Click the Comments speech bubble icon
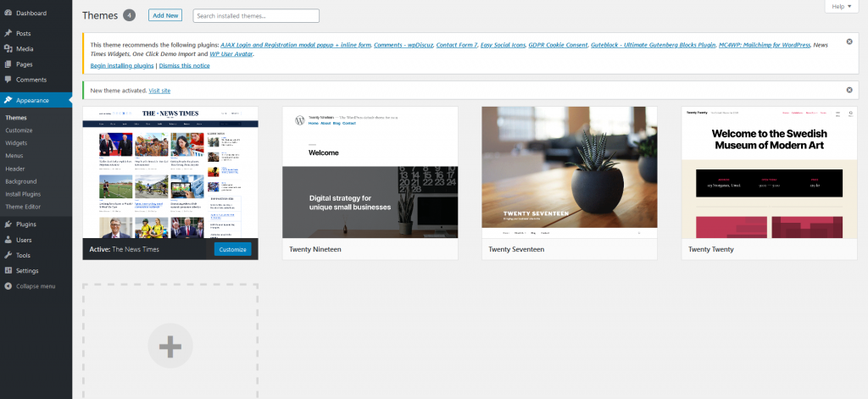This screenshot has width=868, height=399. click(x=8, y=79)
